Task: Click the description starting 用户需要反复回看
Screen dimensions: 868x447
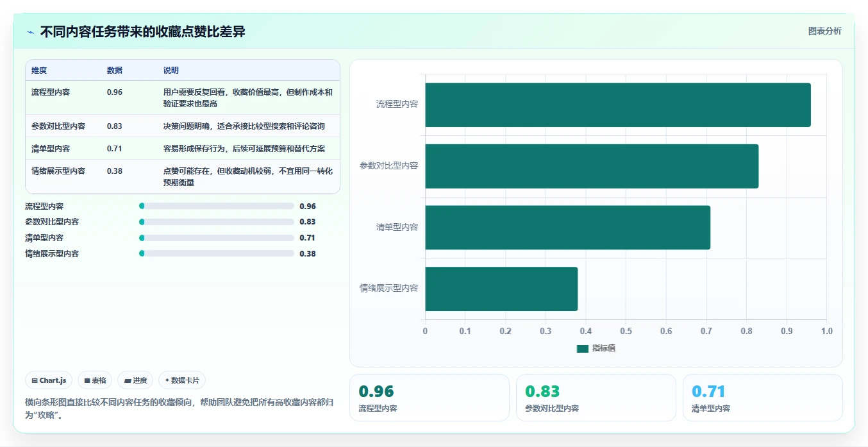Action: coord(248,97)
